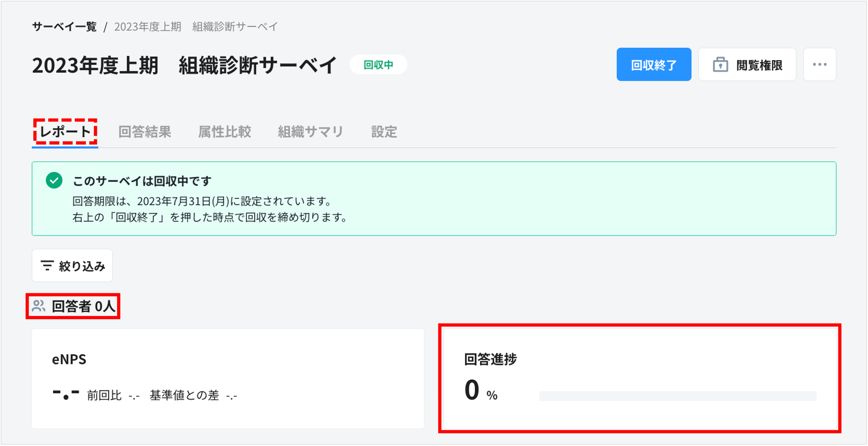Click the eNPS chart placeholder icon
Screen dimensions: 868x446
pos(66,394)
